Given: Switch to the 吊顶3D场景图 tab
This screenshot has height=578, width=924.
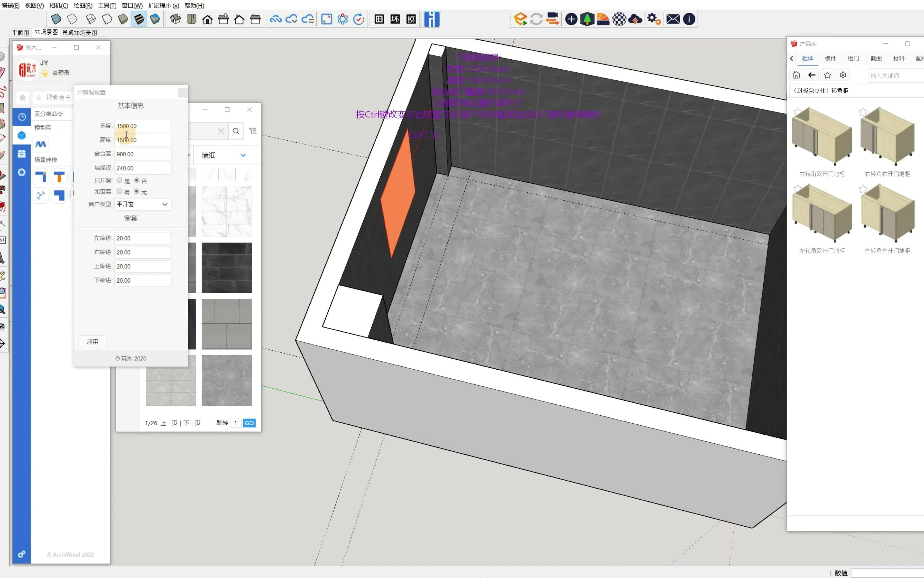Looking at the screenshot, I should [x=79, y=32].
